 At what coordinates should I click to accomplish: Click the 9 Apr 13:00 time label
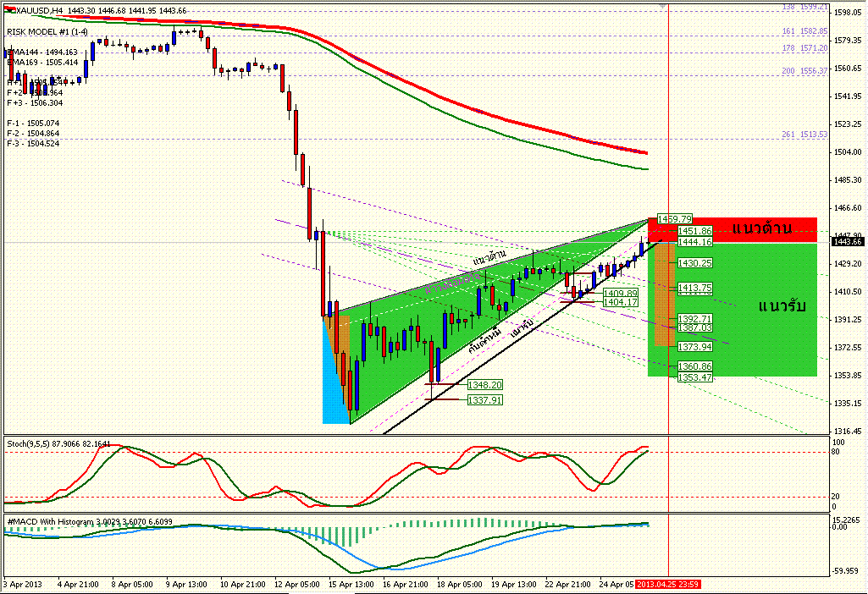click(x=186, y=584)
